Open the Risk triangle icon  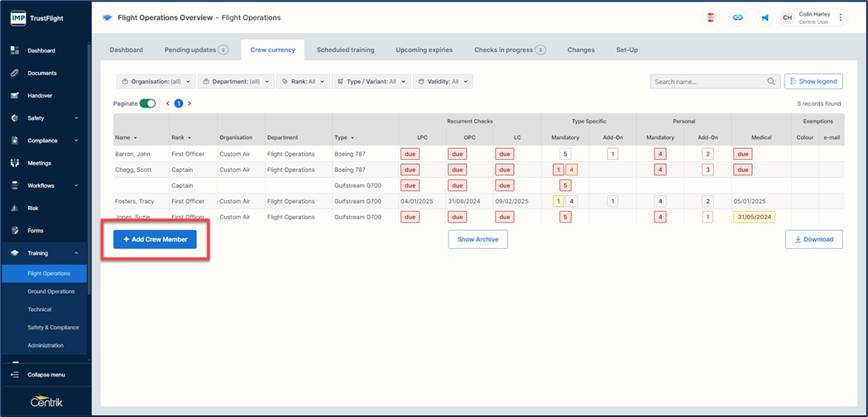coord(15,208)
